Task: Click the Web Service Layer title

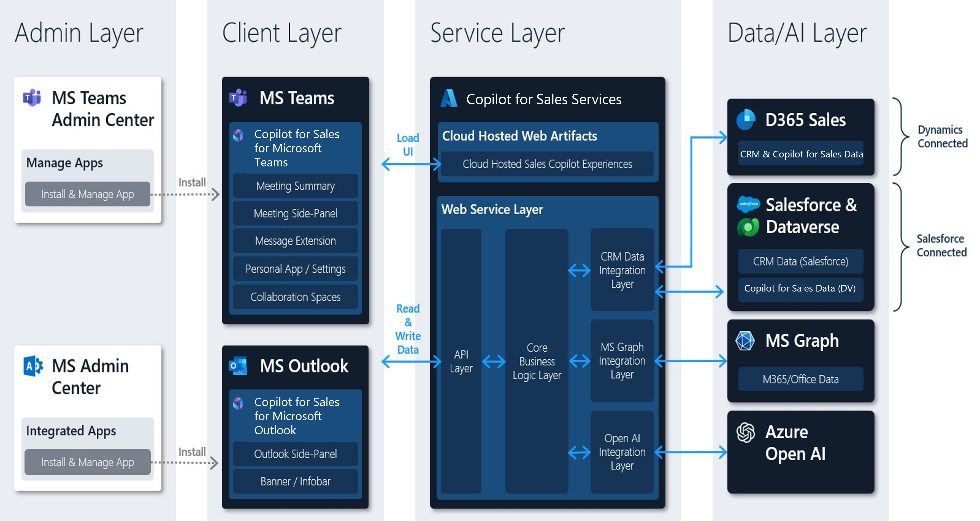Action: click(x=492, y=209)
